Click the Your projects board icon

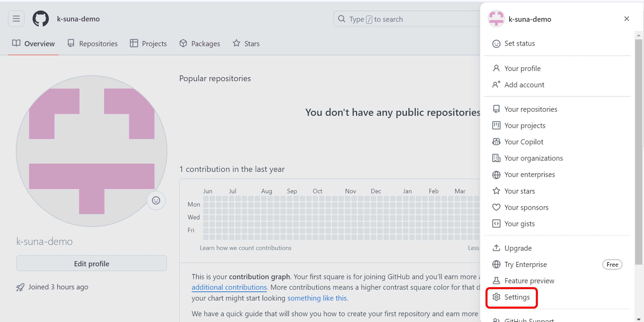[x=496, y=125]
